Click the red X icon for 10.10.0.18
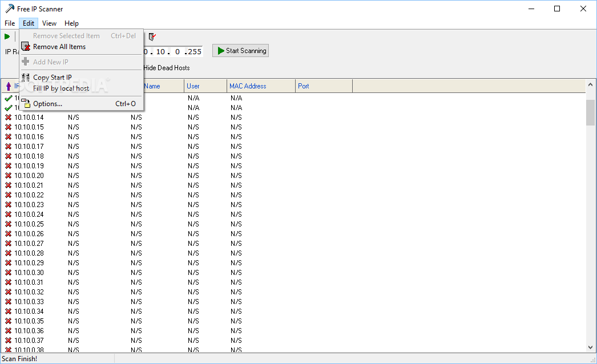Viewport: 597px width, 364px height. [8, 156]
